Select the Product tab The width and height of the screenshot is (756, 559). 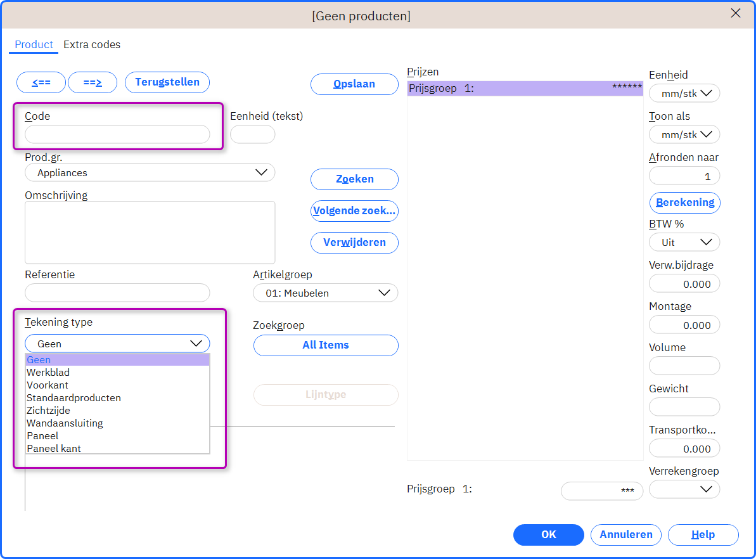(34, 44)
